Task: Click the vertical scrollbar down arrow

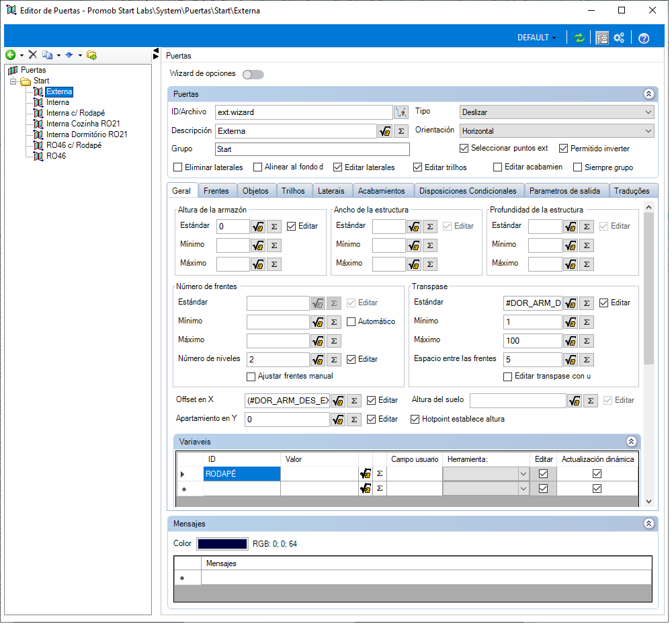Action: click(x=648, y=502)
